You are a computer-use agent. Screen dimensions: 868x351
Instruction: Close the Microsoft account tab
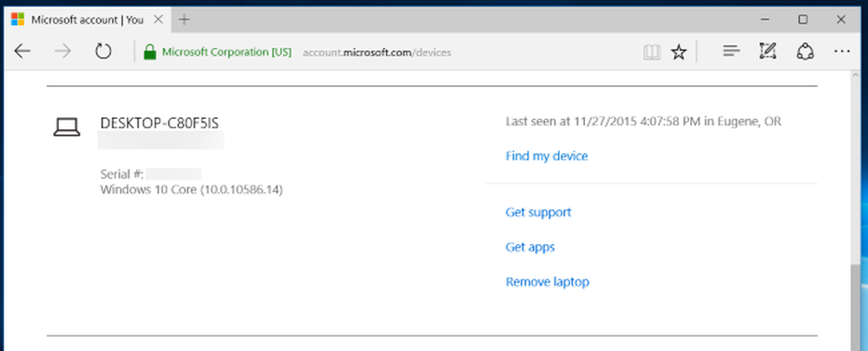point(158,20)
